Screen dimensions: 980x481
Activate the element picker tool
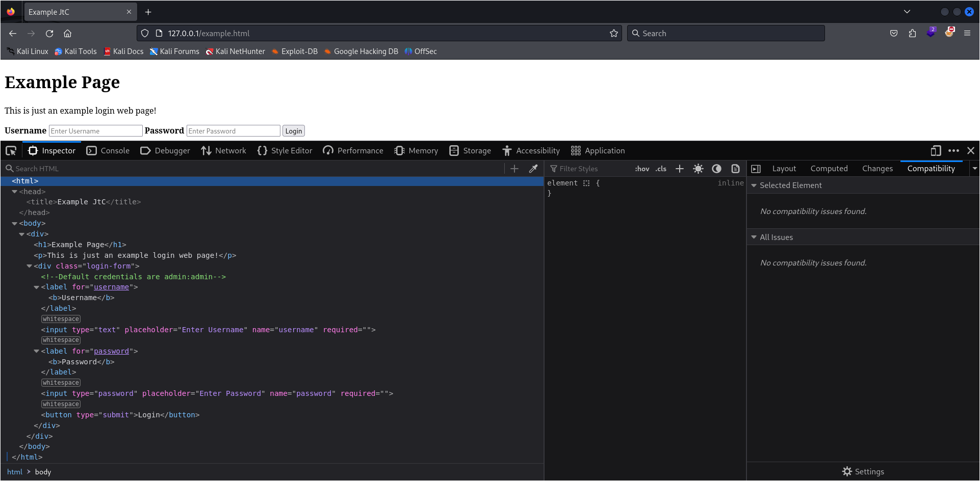11,151
